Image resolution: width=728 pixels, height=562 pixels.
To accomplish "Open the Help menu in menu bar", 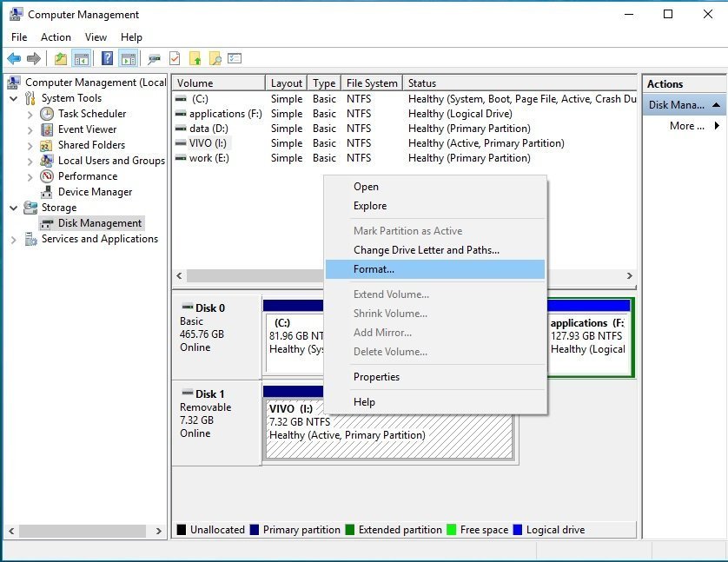I will tap(131, 37).
